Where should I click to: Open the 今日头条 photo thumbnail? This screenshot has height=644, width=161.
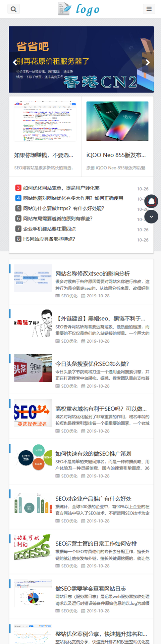click(x=33, y=368)
